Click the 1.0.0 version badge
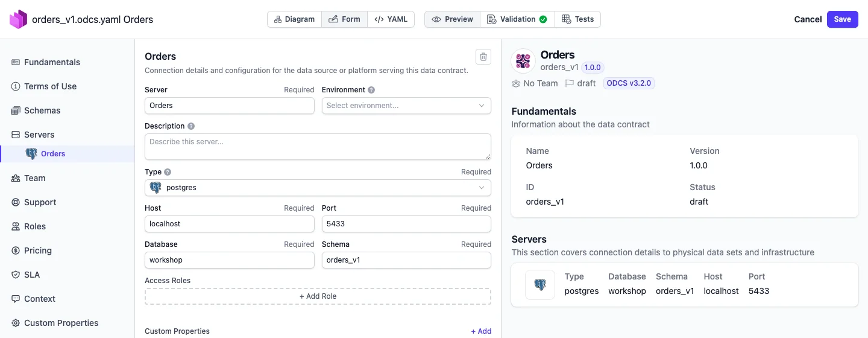Viewport: 868px width, 338px height. click(x=593, y=68)
